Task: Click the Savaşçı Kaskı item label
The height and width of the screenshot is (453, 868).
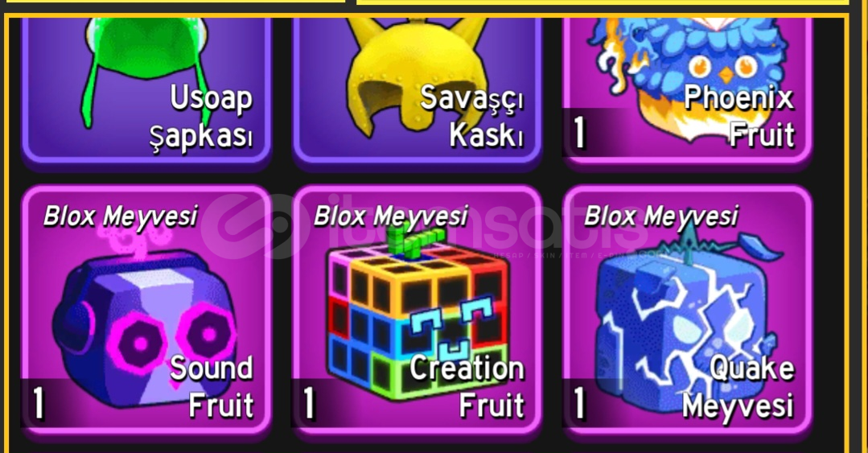Action: tap(471, 116)
